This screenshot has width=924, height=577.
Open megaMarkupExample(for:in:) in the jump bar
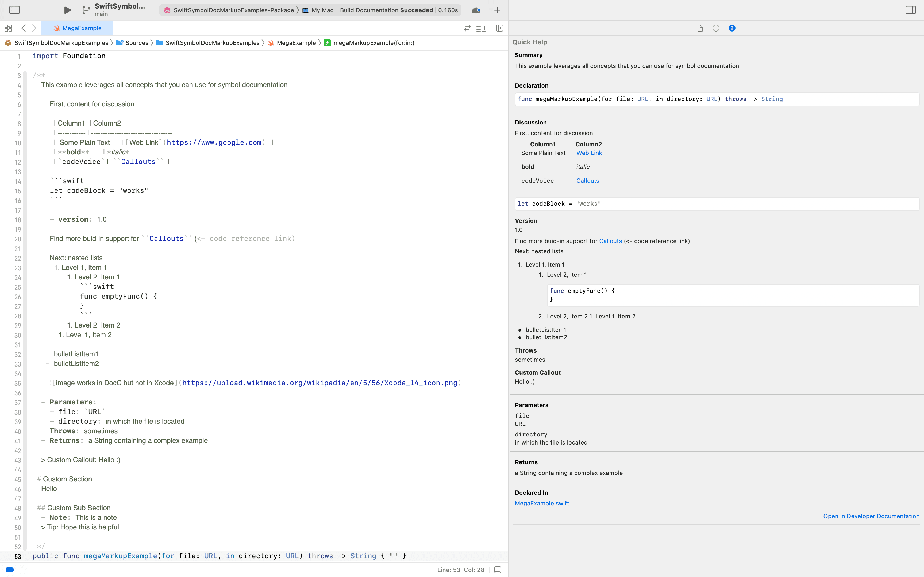pos(374,43)
